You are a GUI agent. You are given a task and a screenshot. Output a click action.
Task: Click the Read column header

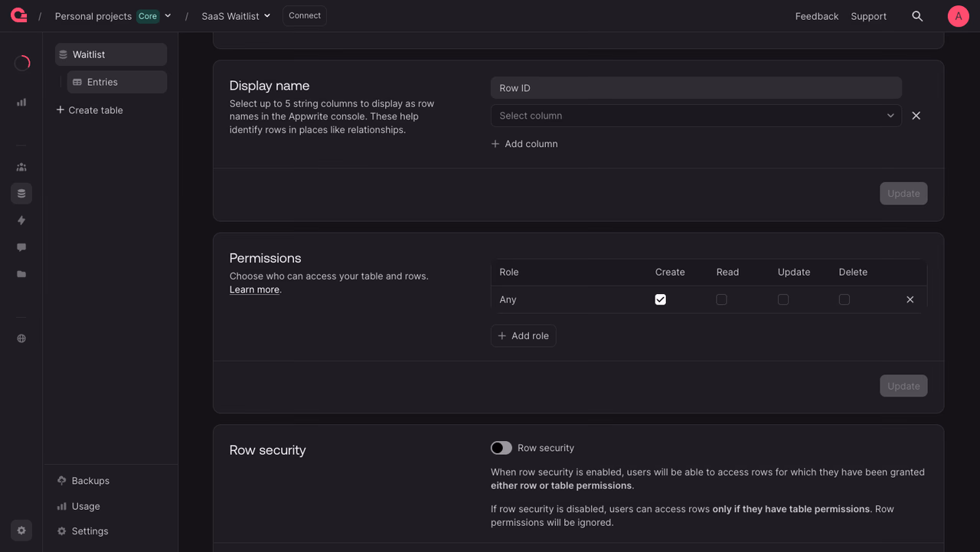(x=727, y=273)
